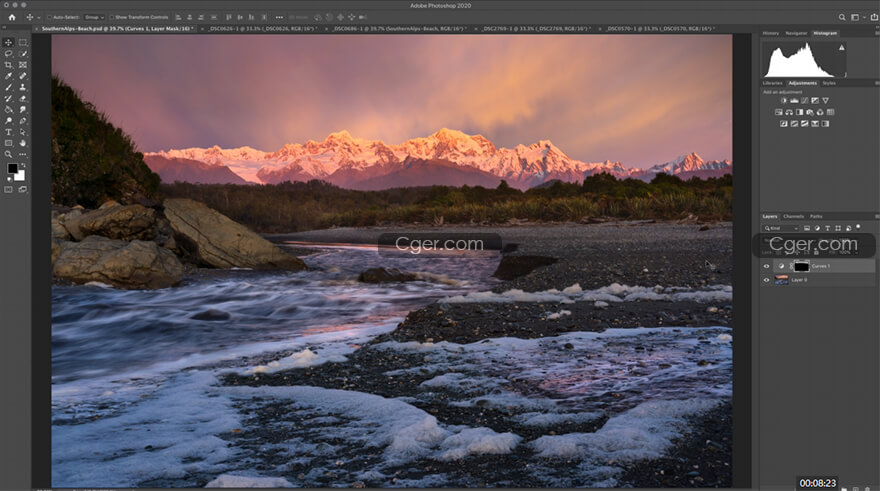
Task: Open the search icon at top right
Action: point(842,17)
